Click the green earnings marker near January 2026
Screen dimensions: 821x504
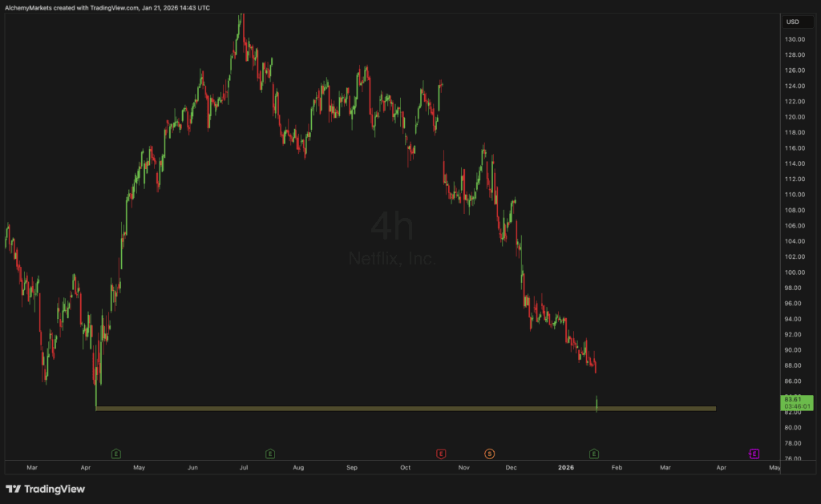tap(594, 454)
